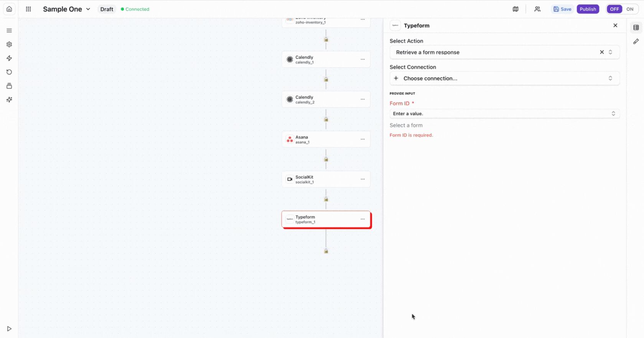This screenshot has width=644, height=338.
Task: Click lock connector between Asana and SocialKit
Action: click(326, 159)
